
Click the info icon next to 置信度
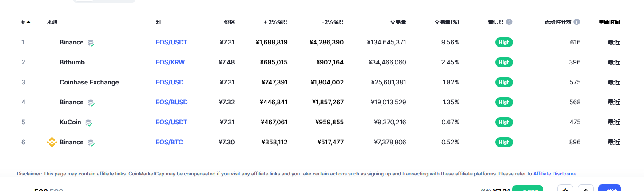pos(509,22)
